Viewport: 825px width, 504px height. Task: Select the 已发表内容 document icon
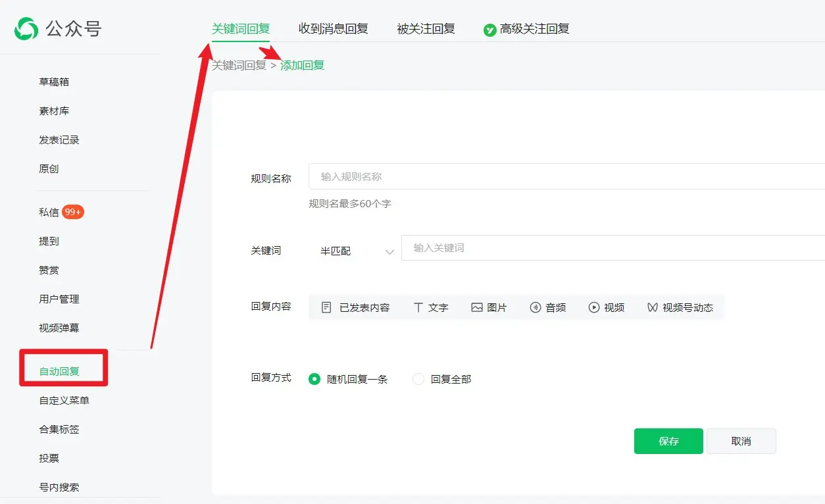pyautogui.click(x=326, y=307)
